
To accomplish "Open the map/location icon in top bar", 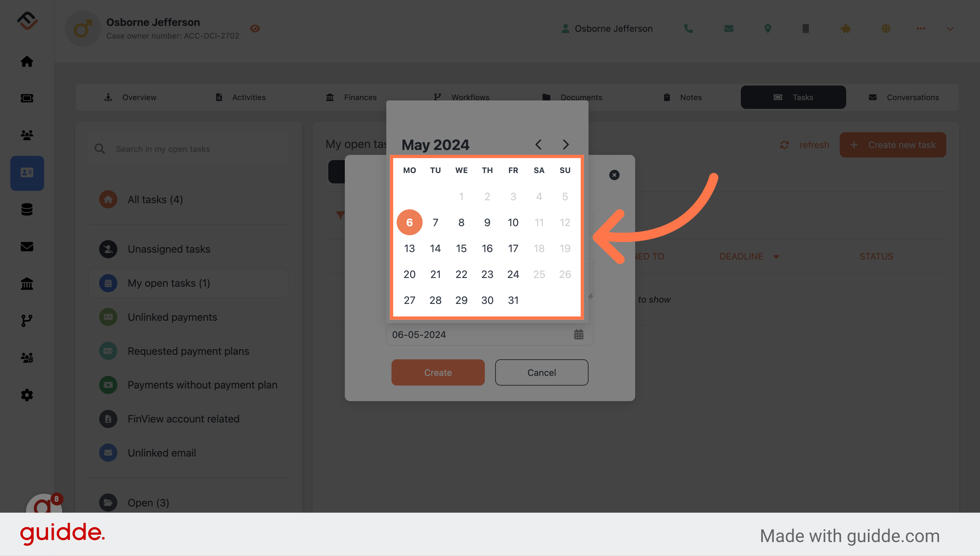I will [767, 28].
